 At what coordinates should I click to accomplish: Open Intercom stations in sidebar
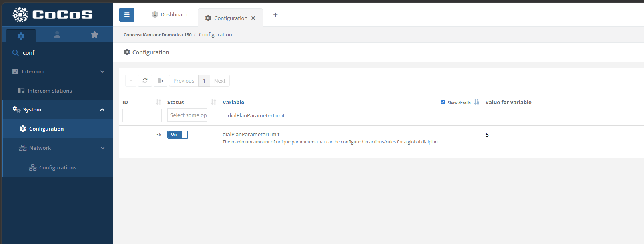pyautogui.click(x=50, y=91)
